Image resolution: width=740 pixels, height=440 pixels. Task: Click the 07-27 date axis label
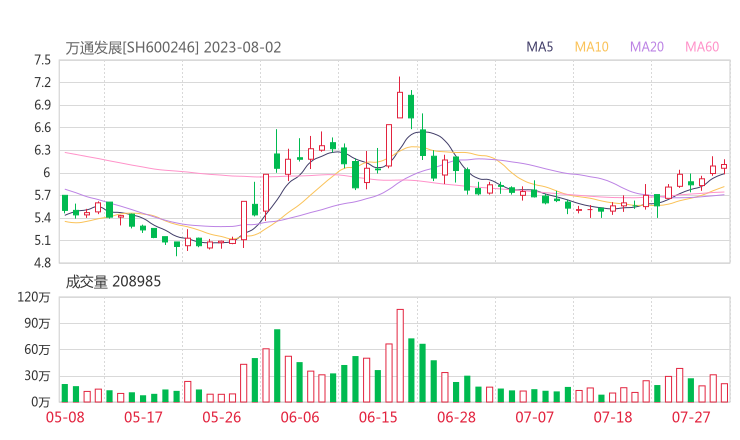[691, 417]
